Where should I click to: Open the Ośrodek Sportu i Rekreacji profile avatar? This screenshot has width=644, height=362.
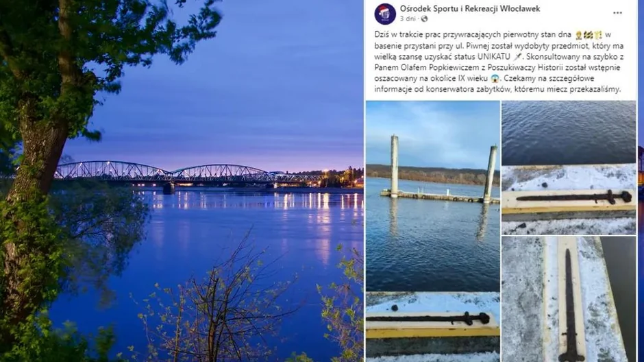[385, 14]
